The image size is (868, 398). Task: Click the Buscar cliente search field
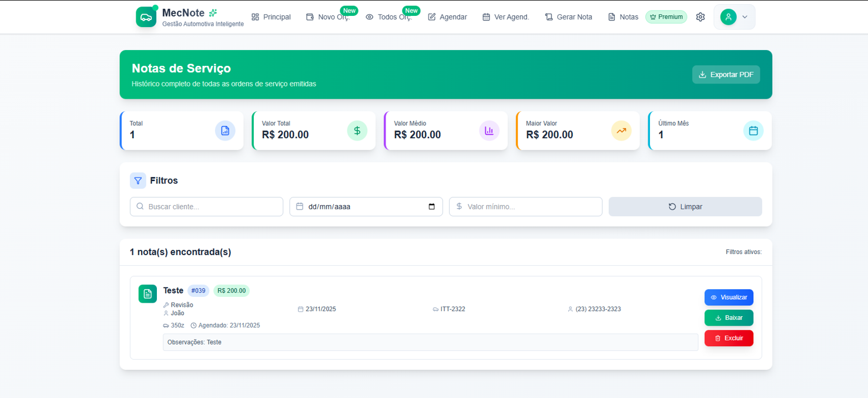coord(206,206)
